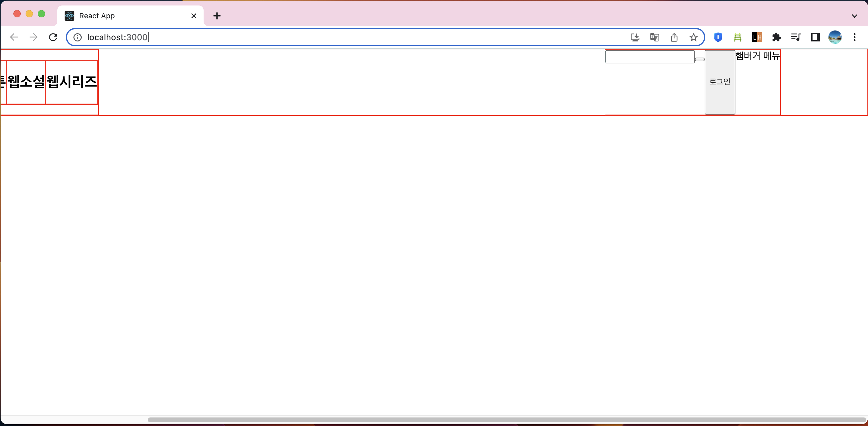This screenshot has width=868, height=426.
Task: Open the media control icon
Action: 796,37
